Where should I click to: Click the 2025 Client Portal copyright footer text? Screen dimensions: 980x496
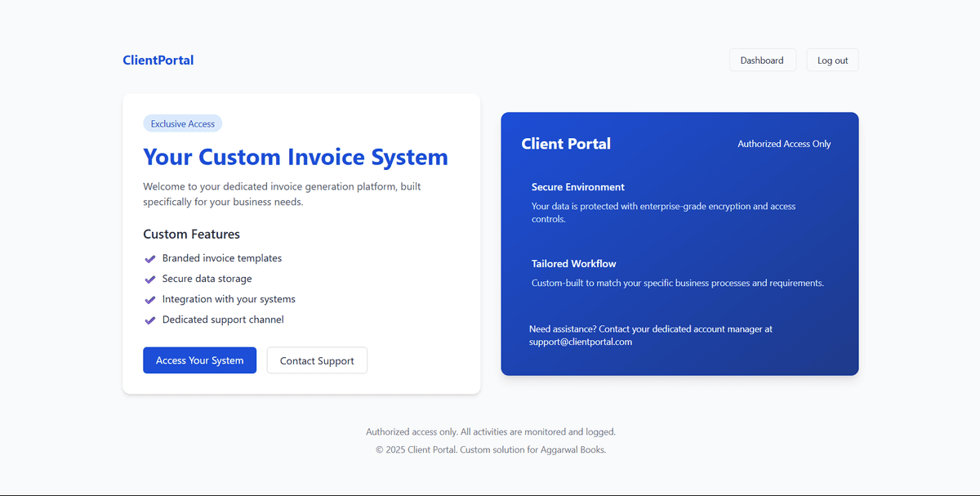tap(490, 449)
